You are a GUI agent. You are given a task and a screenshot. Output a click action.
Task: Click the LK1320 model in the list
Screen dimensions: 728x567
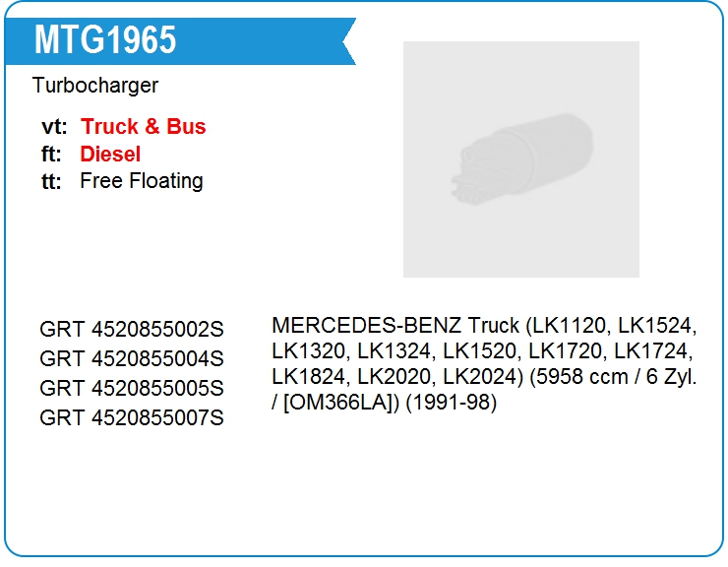pyautogui.click(x=306, y=351)
